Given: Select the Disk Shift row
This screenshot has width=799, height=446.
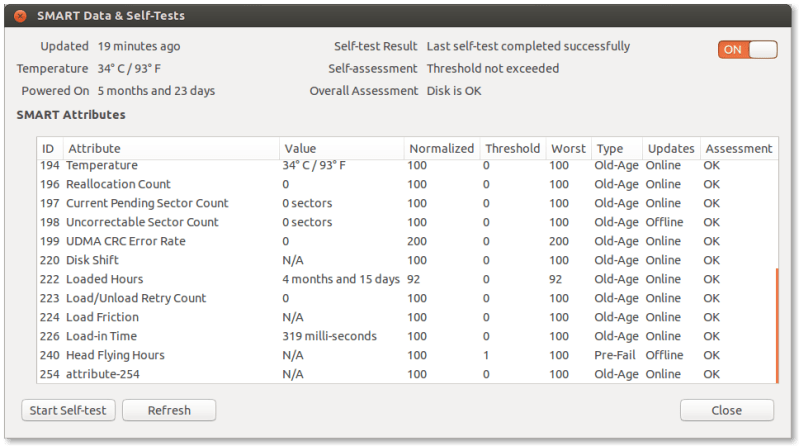Looking at the screenshot, I should (x=407, y=260).
